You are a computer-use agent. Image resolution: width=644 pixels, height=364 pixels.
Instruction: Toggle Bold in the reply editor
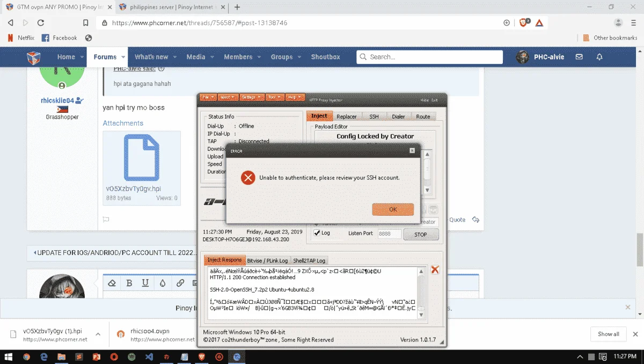coord(129,283)
